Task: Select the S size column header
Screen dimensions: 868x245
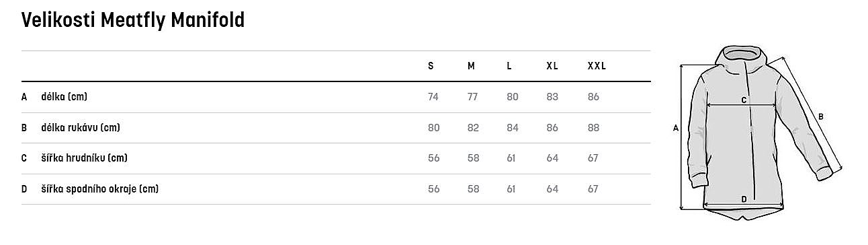Action: 431,66
